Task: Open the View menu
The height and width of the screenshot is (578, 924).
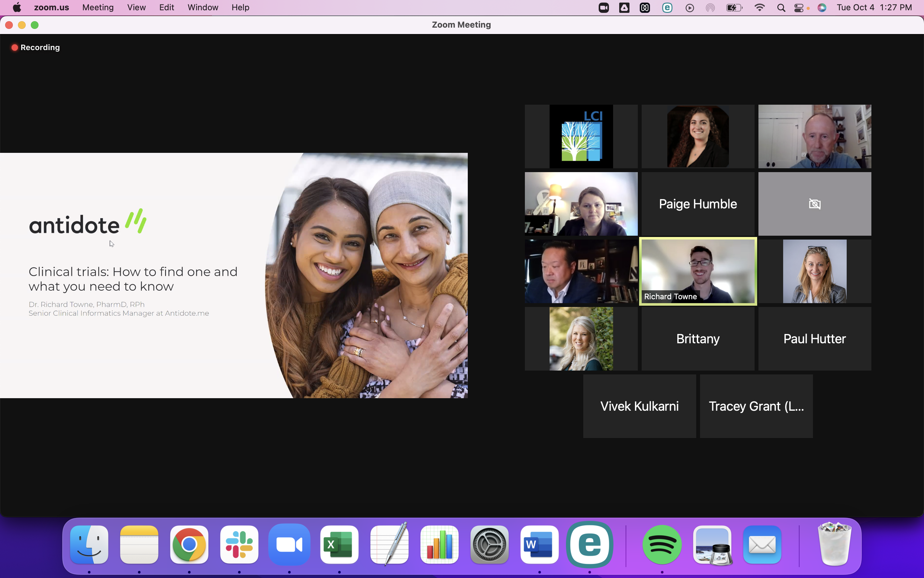Action: pos(136,8)
